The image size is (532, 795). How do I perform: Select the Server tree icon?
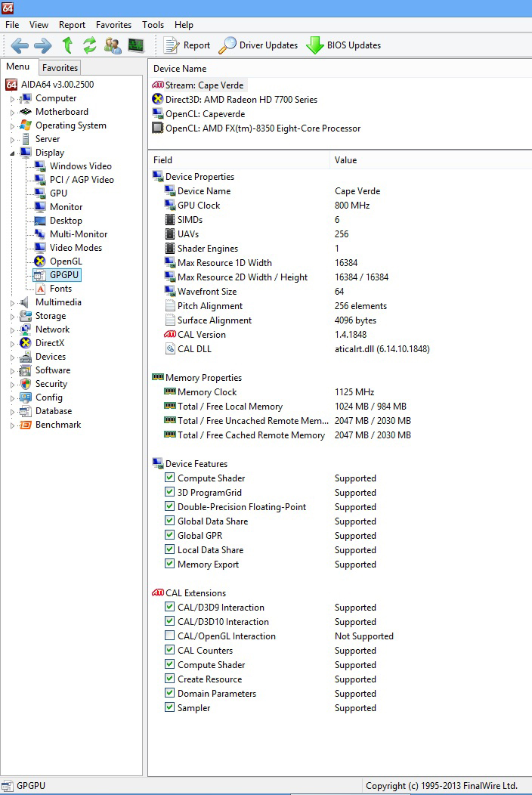(x=26, y=139)
